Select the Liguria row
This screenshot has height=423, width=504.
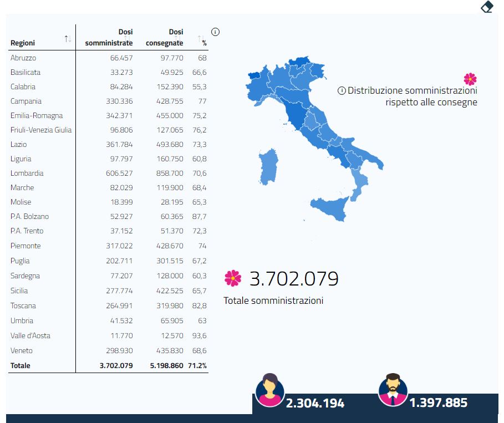(x=108, y=159)
